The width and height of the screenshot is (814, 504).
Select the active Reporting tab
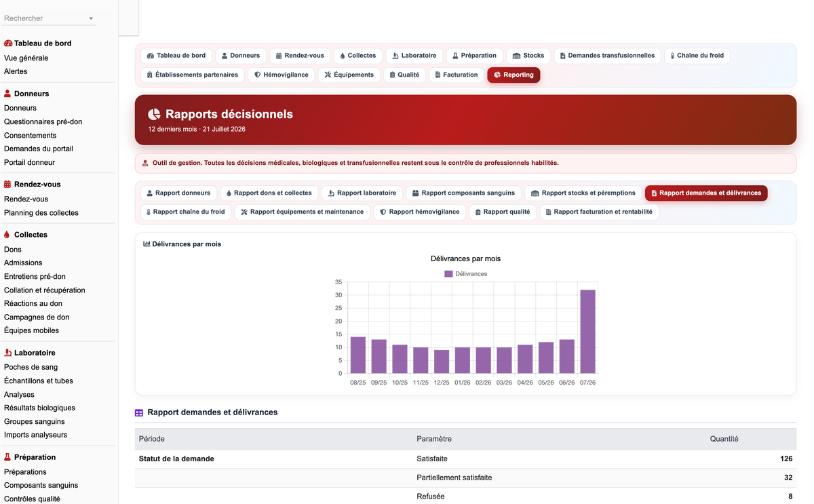click(x=513, y=75)
